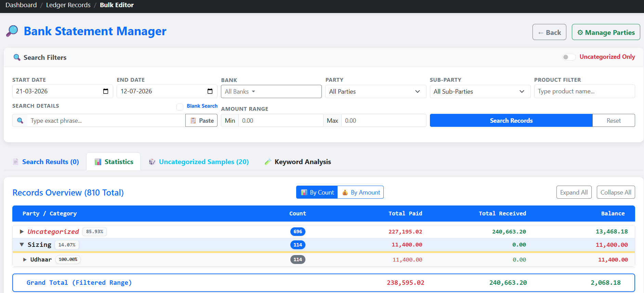Click the magnifying glass logo beside Bank Statement Manager
644x293 pixels.
click(x=12, y=31)
